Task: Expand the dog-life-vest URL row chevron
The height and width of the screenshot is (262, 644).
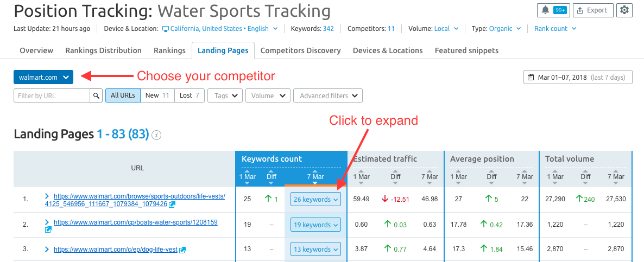Action: click(x=47, y=250)
